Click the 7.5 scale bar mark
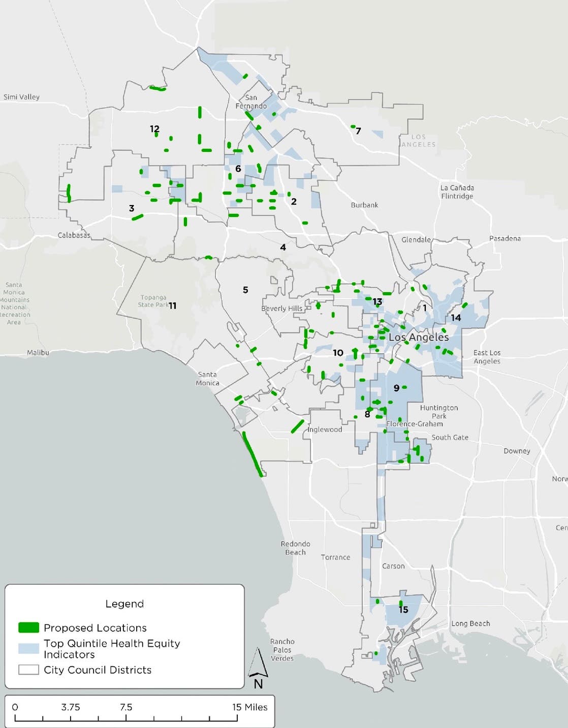Viewport: 568px width, 728px height. coord(126,707)
